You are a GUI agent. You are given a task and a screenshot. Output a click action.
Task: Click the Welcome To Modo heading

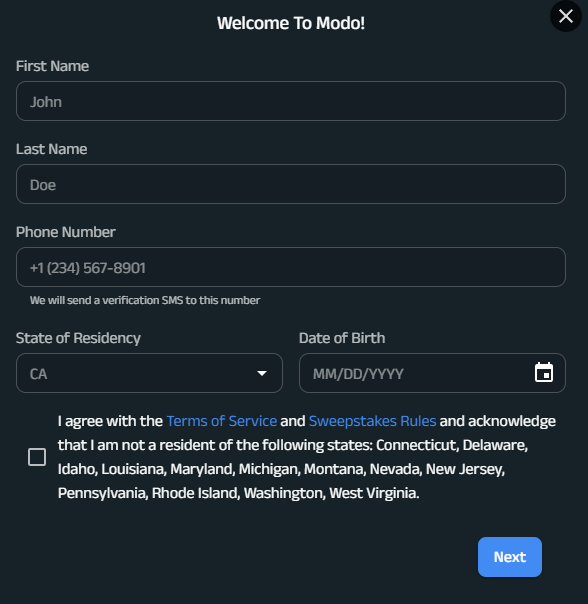[291, 23]
